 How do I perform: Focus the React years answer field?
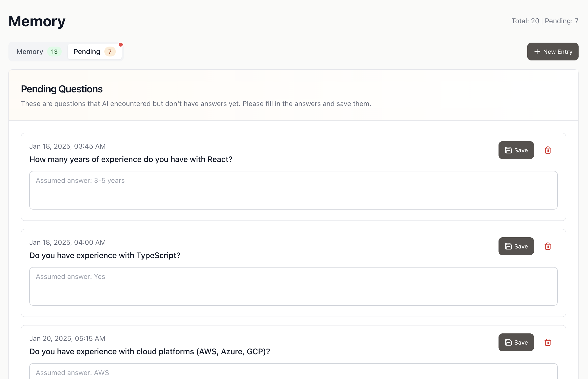(293, 190)
